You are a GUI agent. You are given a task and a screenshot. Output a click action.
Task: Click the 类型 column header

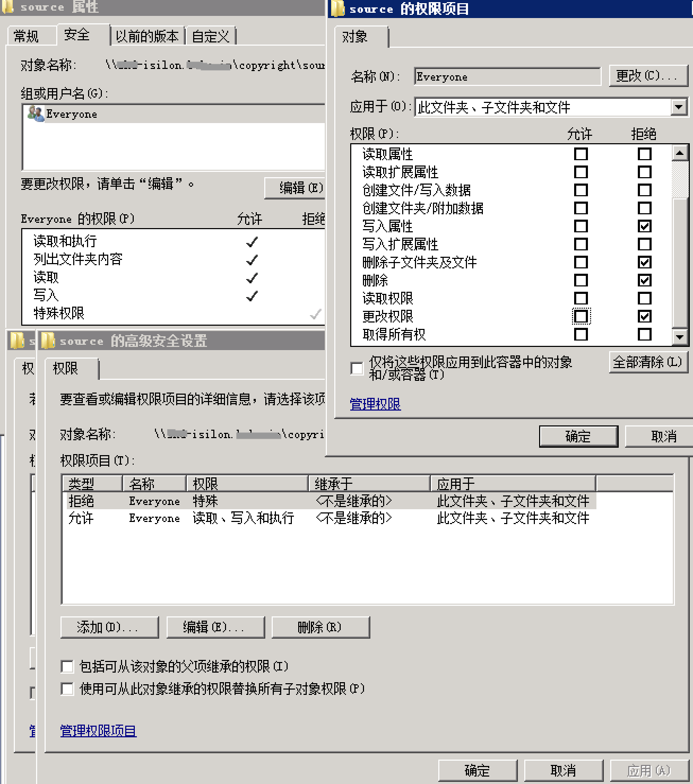pyautogui.click(x=93, y=484)
